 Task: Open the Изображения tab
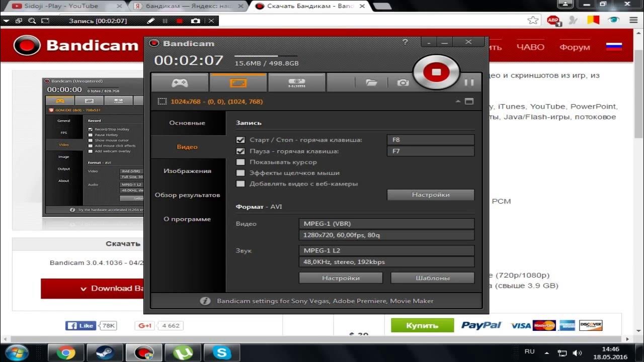[x=187, y=171]
